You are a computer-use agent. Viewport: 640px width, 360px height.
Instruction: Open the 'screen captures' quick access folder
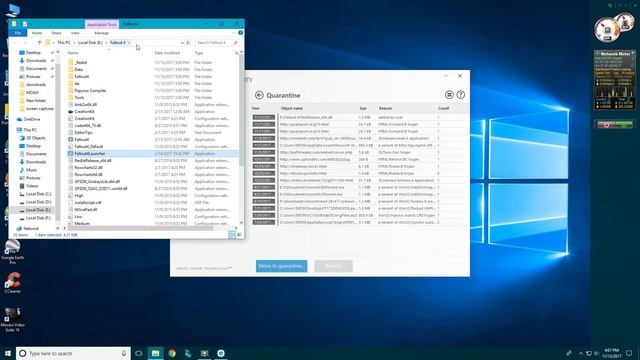[40, 109]
